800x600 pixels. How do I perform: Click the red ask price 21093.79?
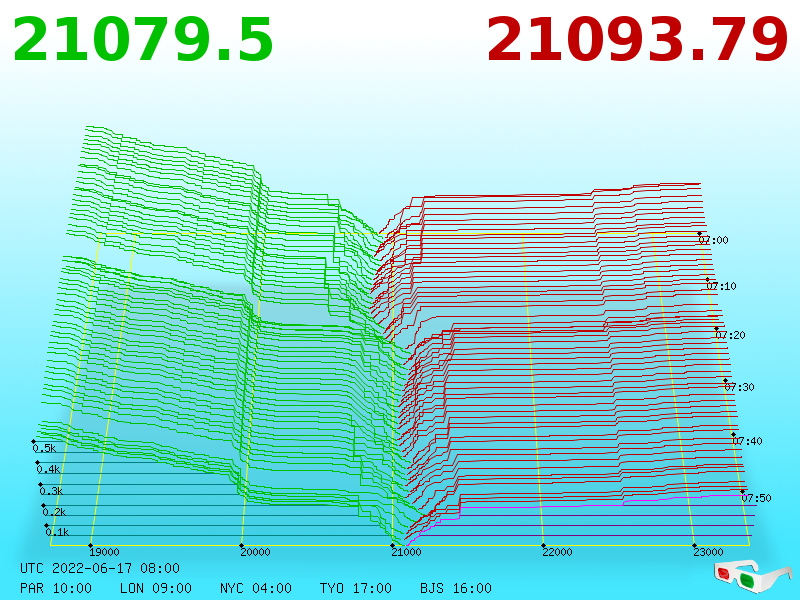637,40
